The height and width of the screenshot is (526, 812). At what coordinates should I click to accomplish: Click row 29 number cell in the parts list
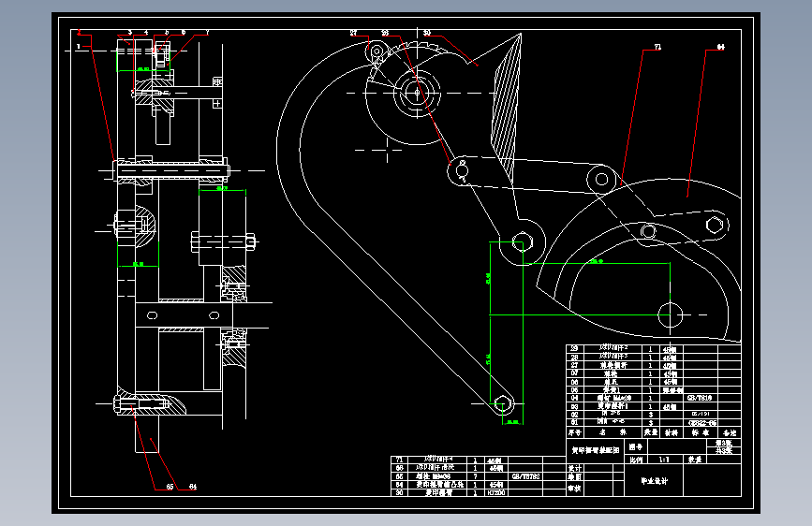[x=574, y=348]
